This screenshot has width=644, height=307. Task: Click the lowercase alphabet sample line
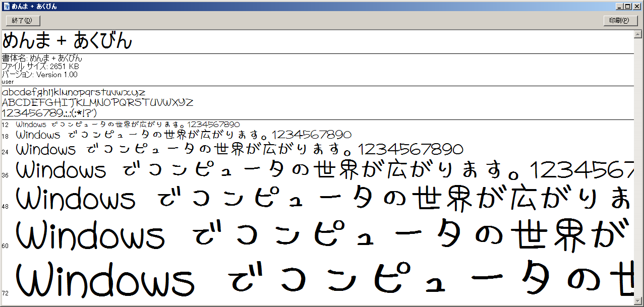[74, 93]
